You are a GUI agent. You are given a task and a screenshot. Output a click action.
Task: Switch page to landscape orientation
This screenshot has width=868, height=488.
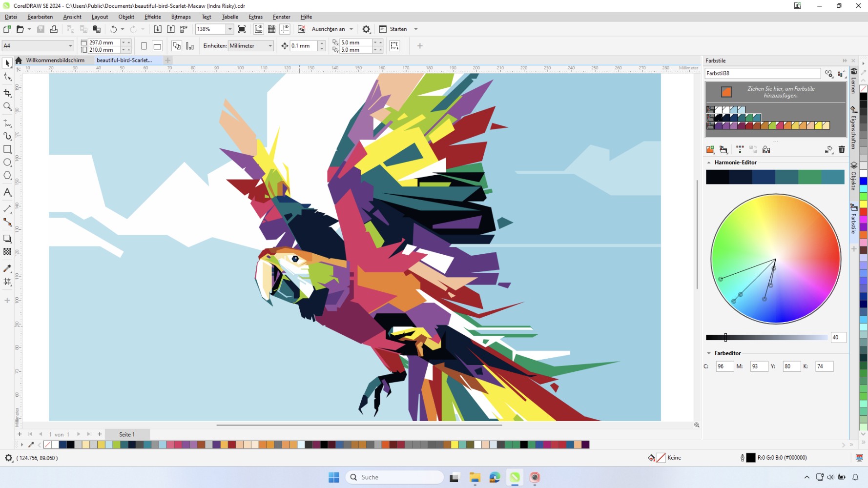(157, 45)
